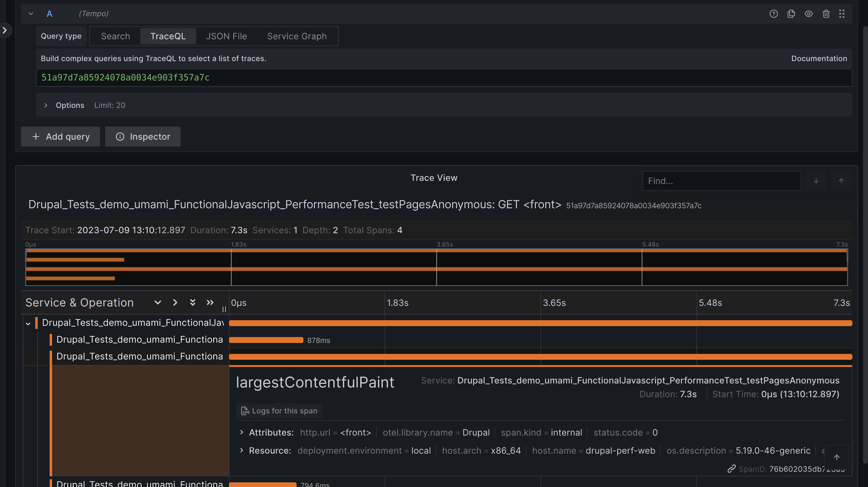Select the TraceQL query type
The width and height of the screenshot is (868, 487).
click(168, 36)
